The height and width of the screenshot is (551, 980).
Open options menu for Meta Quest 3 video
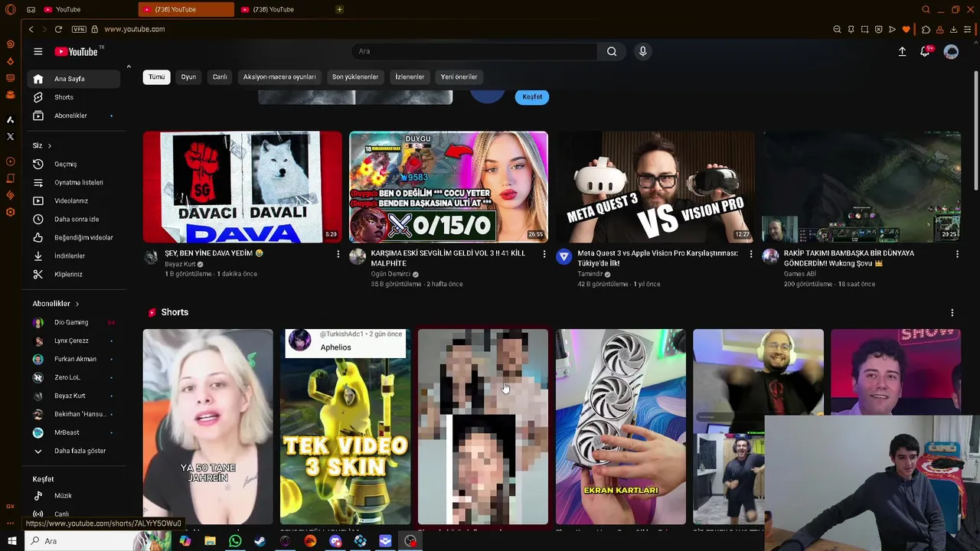pyautogui.click(x=750, y=254)
